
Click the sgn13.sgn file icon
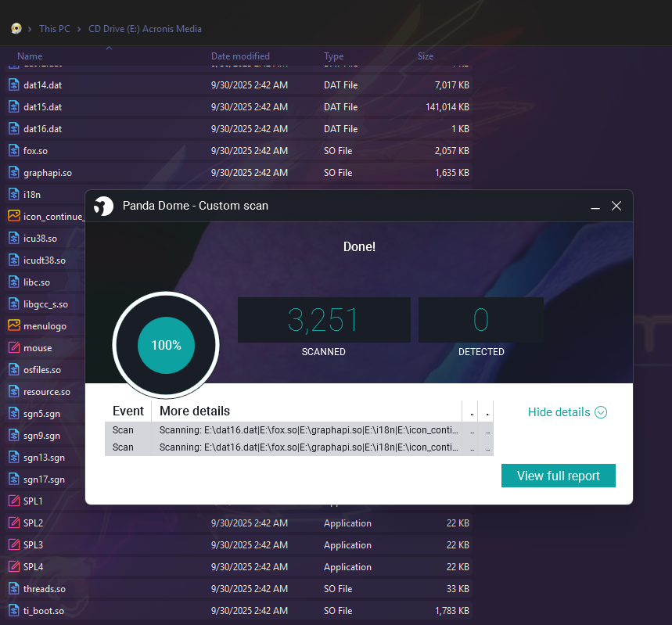pos(14,457)
